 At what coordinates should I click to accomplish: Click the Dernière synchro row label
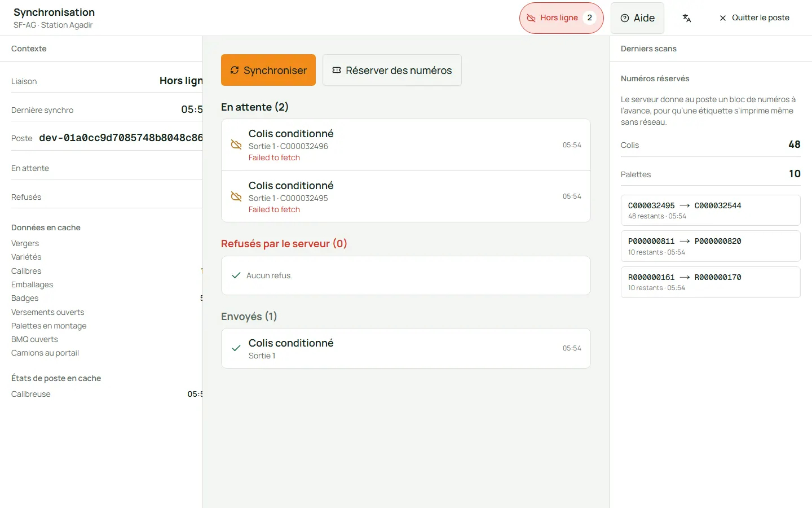click(42, 110)
